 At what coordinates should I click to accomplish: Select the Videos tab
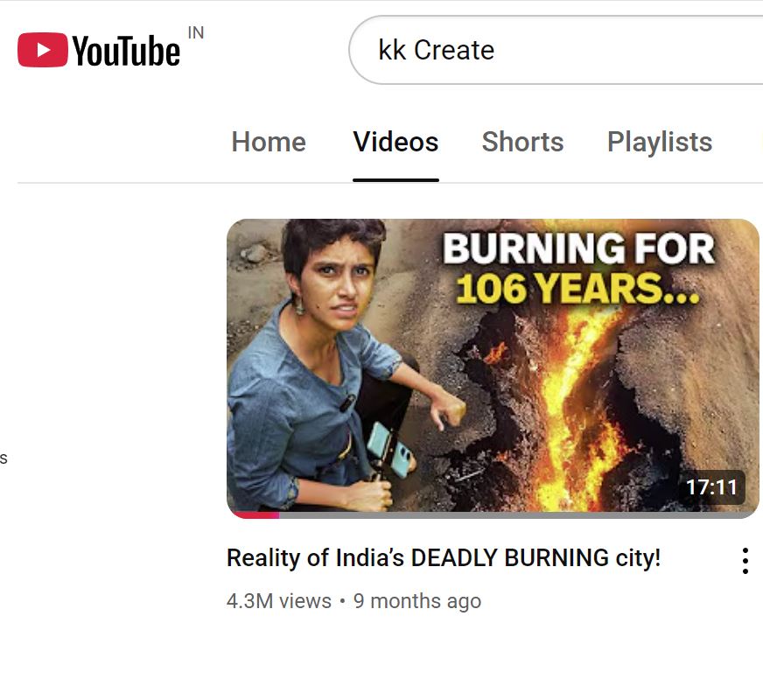pos(395,142)
